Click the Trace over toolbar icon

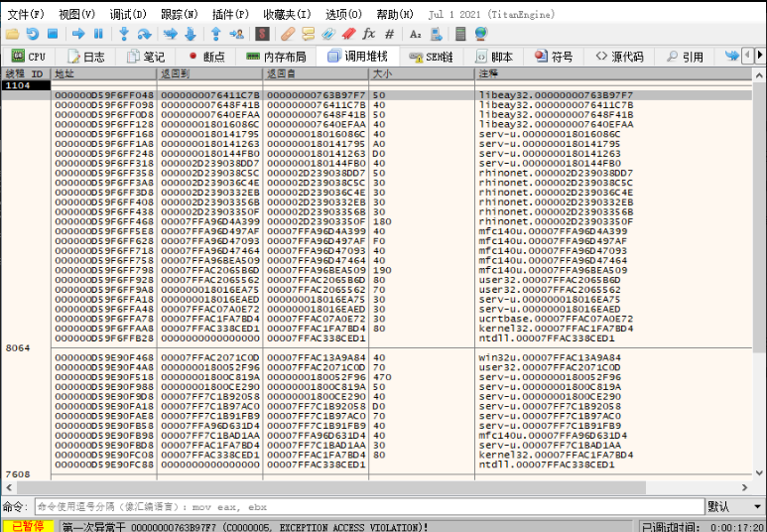coord(191,34)
